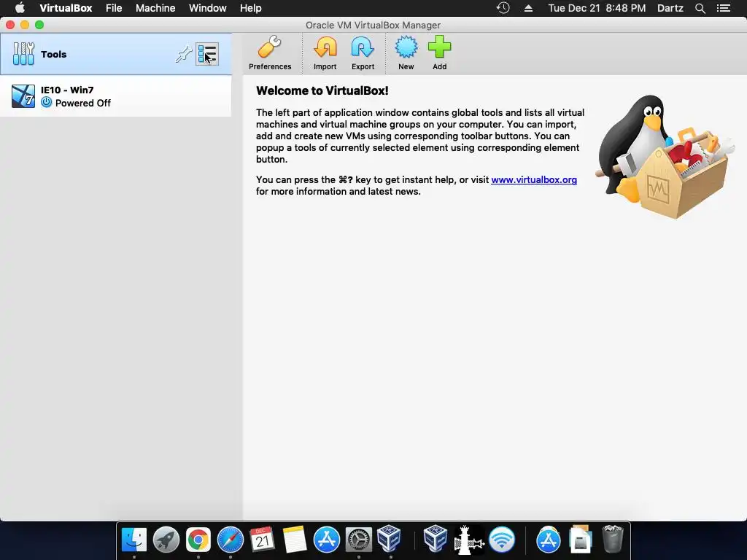Open the Tools list menu icon
Screen dimensions: 747x560
[207, 54]
